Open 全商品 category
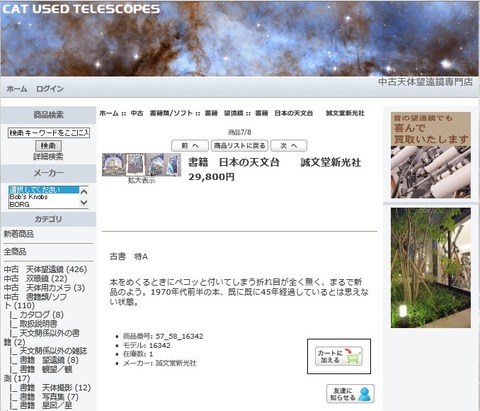Viewport: 480px width, 411px height. [x=15, y=251]
